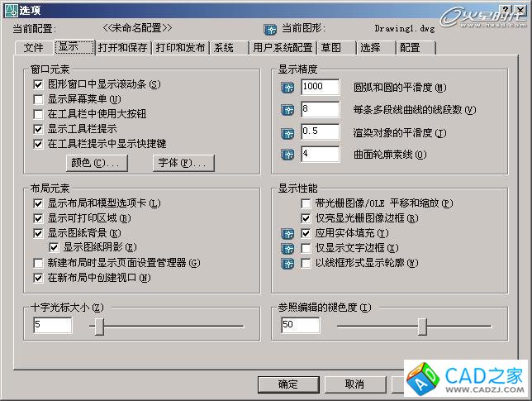532x401 pixels.
Task: Enable 以线框形式显示轮廓 checkbox
Action: click(x=306, y=263)
